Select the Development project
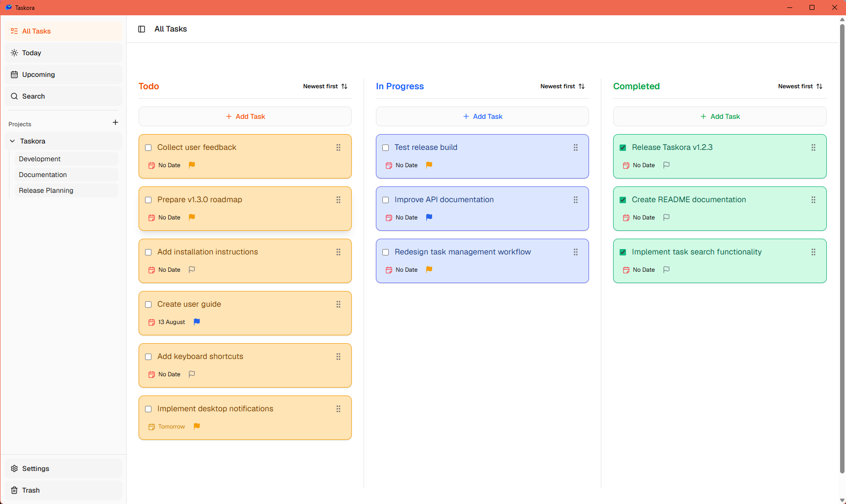The image size is (846, 504). (67, 159)
